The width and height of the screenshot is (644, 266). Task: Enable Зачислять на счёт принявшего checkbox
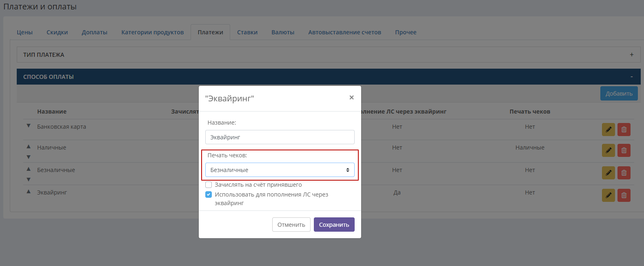pos(209,185)
